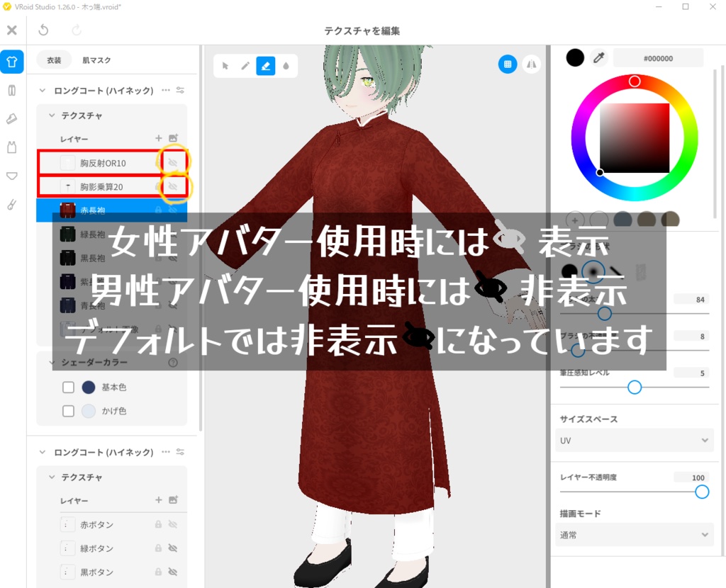
Task: Select the selection arrow tool
Action: (227, 65)
